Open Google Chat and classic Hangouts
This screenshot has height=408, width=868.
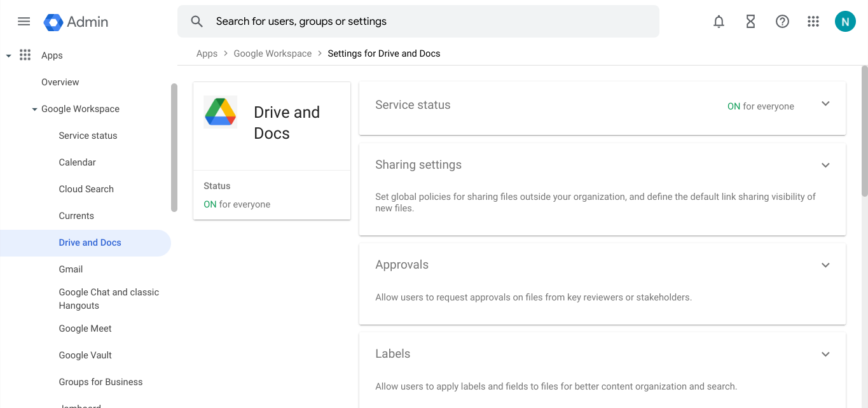[109, 299]
